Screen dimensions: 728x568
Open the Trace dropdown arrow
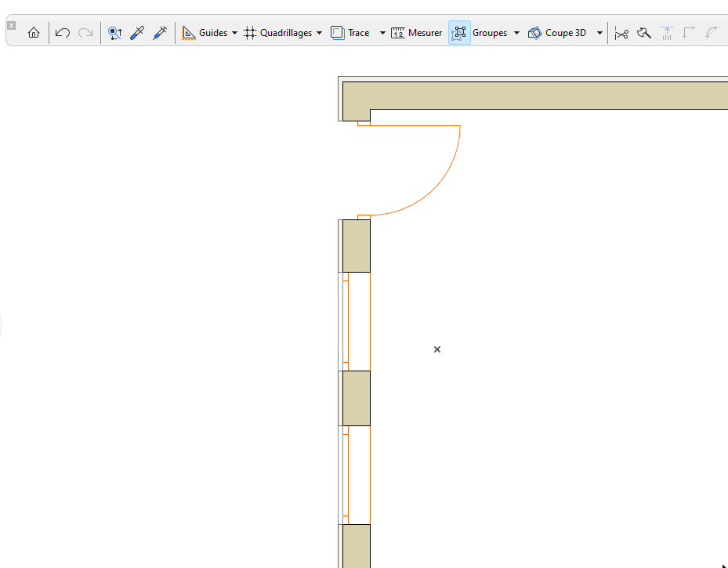pos(382,33)
